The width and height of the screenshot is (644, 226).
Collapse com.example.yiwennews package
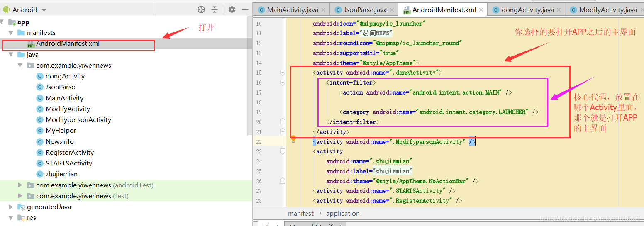click(x=20, y=65)
